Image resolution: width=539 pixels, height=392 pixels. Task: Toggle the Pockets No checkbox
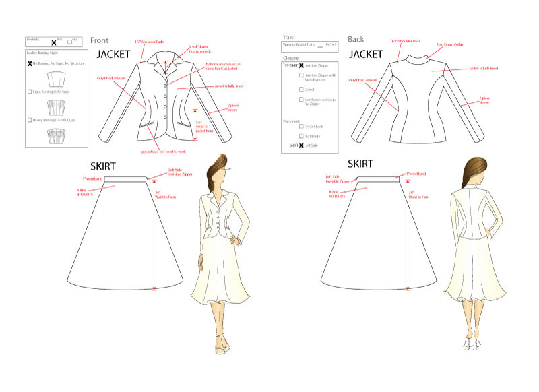pos(69,42)
